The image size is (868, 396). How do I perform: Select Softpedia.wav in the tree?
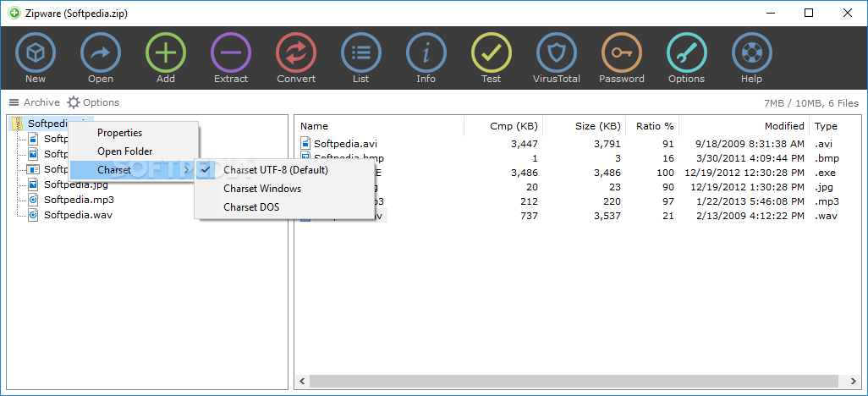coord(78,214)
